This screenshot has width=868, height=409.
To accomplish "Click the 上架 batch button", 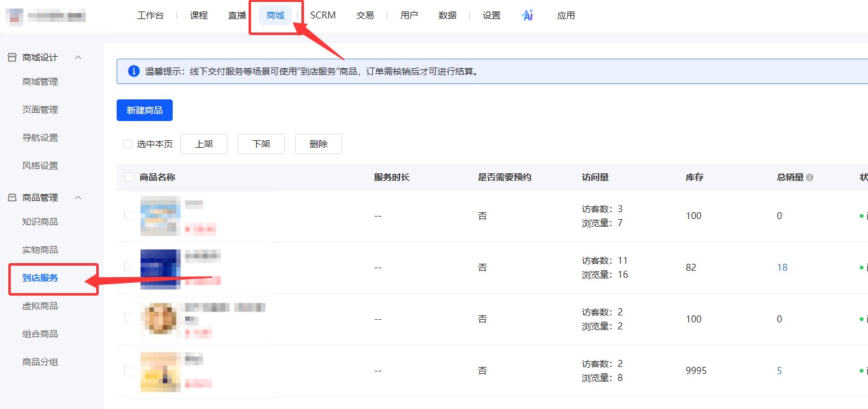I will click(x=204, y=144).
